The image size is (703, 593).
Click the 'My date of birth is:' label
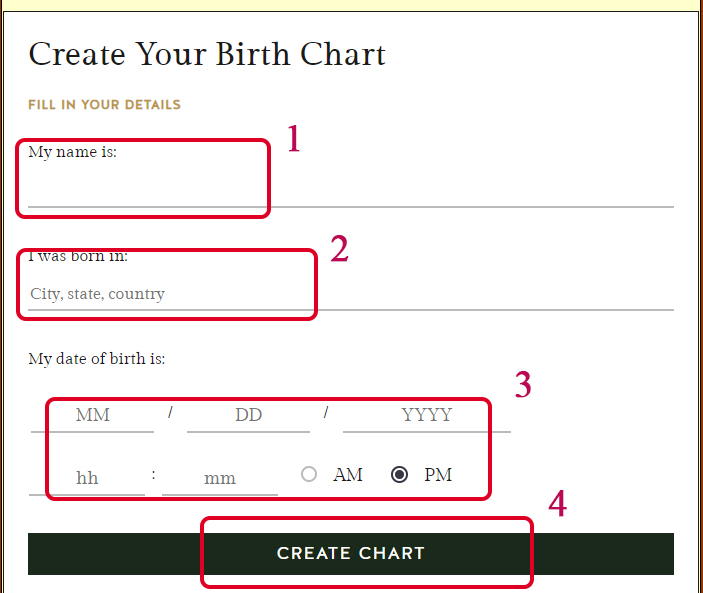[96, 358]
